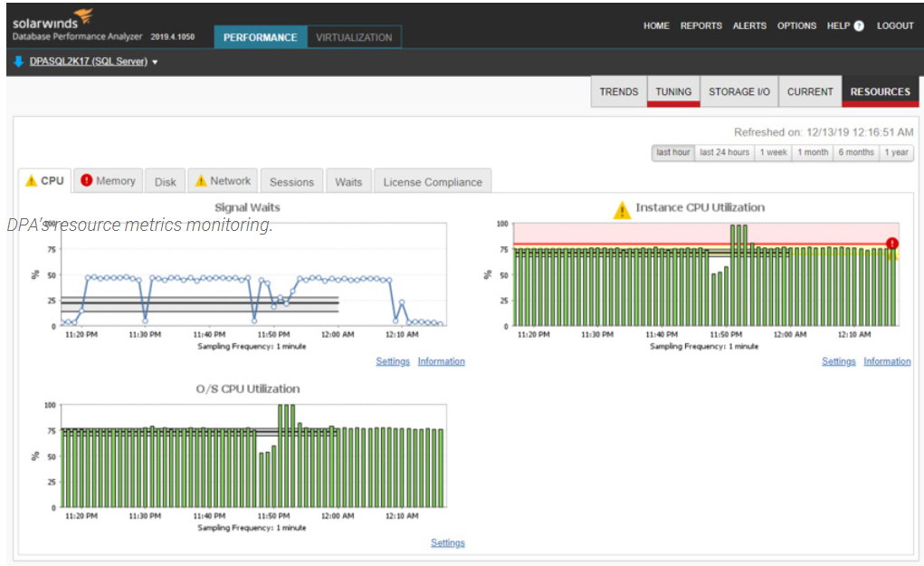The image size is (924, 566).
Task: Select the 'last hour' time range
Action: pos(673,152)
